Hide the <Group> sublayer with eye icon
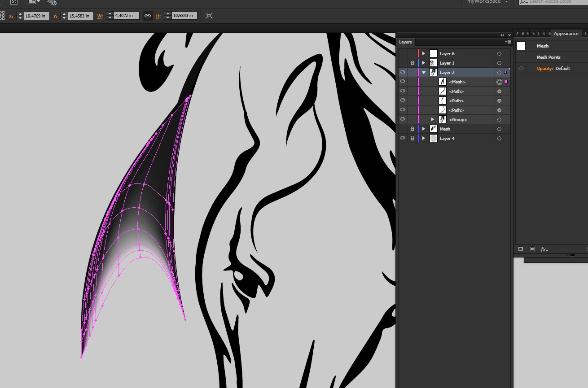The height and width of the screenshot is (388, 588). [x=403, y=119]
